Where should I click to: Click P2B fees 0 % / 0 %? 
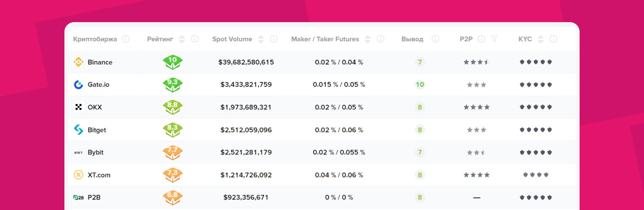coord(339,197)
